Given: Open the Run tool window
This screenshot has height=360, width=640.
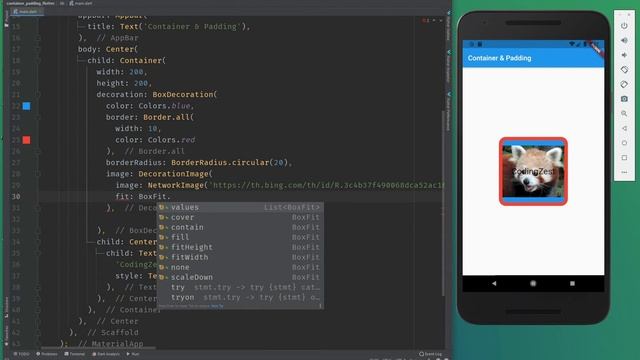Looking at the screenshot, I should click(x=133, y=354).
